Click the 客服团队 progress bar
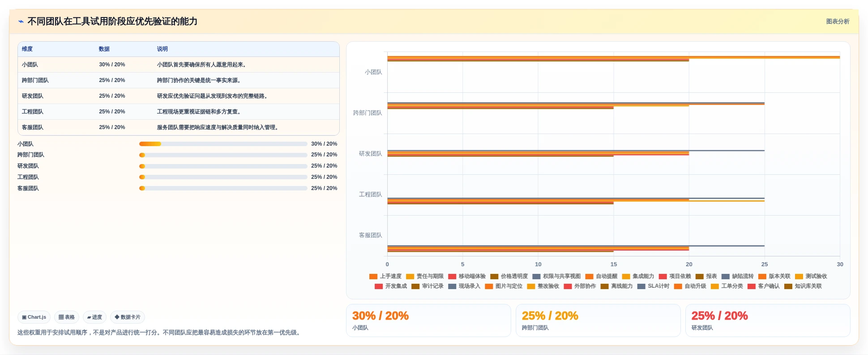The height and width of the screenshot is (355, 868). pos(223,188)
